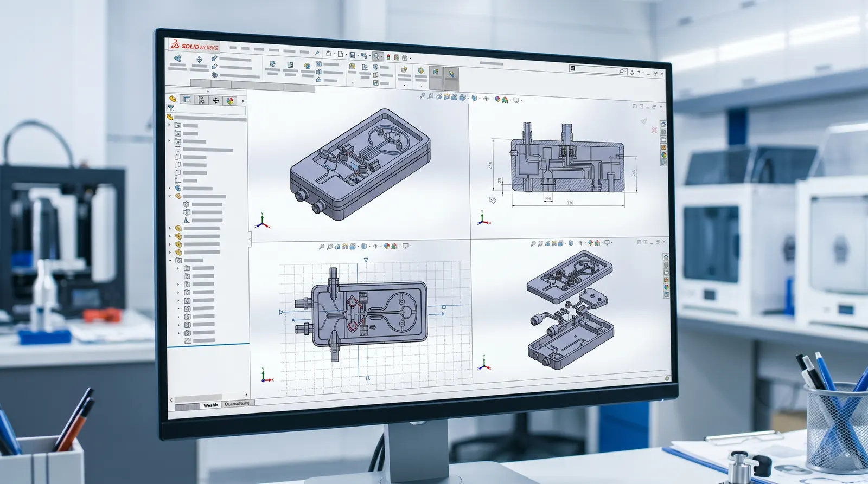Click Apply Scene icon in the top viewport toolbar
The image size is (868, 484).
(505, 100)
